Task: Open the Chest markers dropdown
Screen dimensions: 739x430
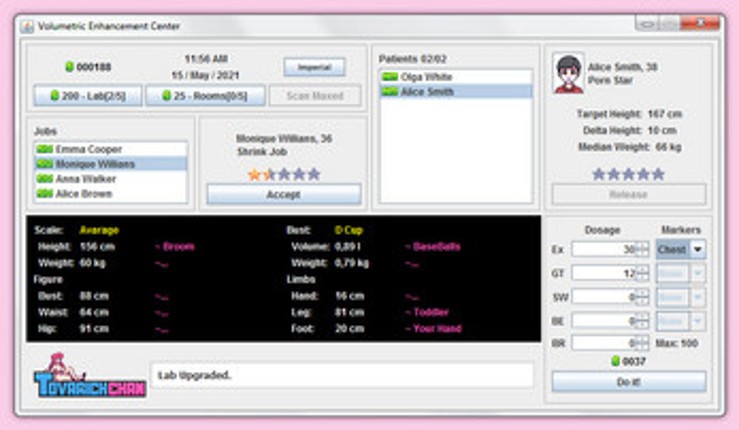Action: coord(681,249)
